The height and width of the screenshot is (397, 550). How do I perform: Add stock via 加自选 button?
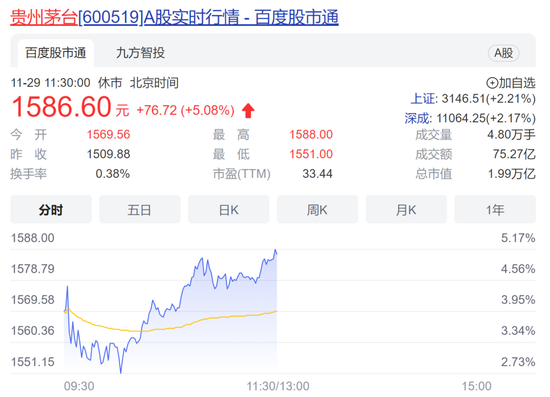(x=511, y=83)
